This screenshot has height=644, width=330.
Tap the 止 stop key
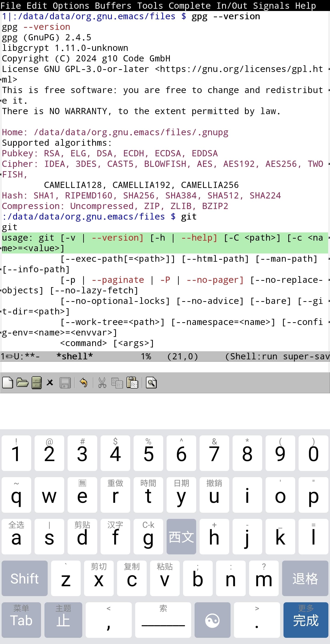coord(63,620)
